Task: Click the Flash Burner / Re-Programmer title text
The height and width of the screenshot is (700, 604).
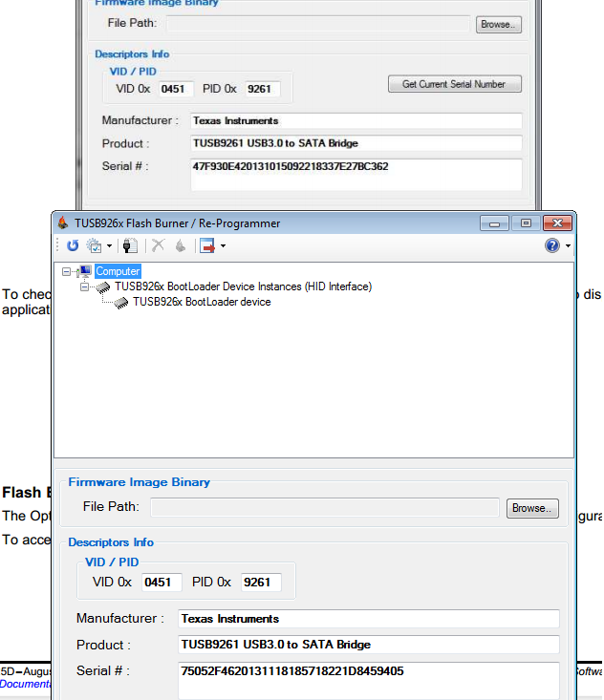Action: click(178, 223)
